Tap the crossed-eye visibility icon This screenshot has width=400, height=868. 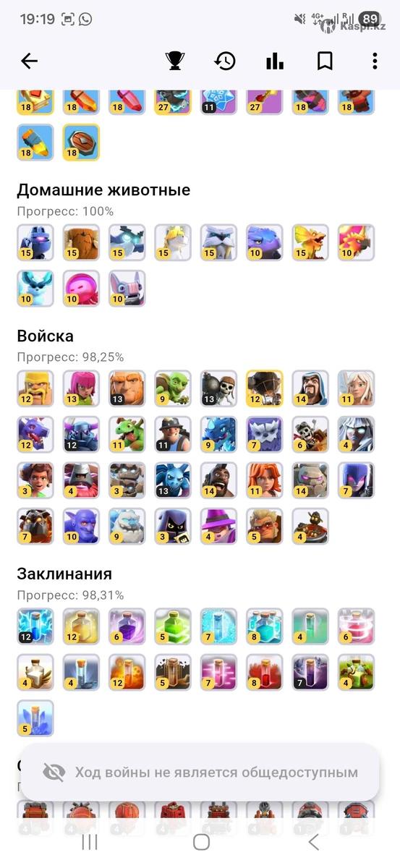(x=54, y=772)
